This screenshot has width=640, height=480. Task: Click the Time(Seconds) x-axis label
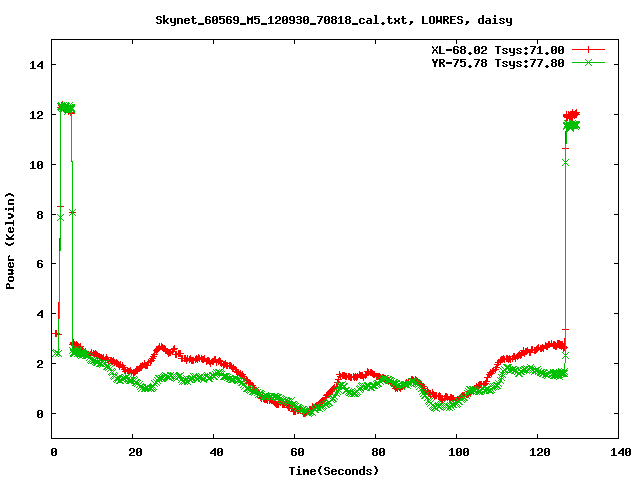pyautogui.click(x=334, y=471)
